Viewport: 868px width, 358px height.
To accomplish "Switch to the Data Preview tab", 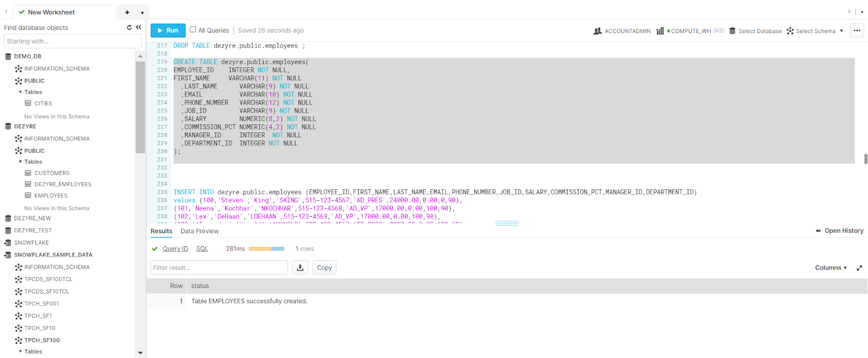I will coord(200,231).
